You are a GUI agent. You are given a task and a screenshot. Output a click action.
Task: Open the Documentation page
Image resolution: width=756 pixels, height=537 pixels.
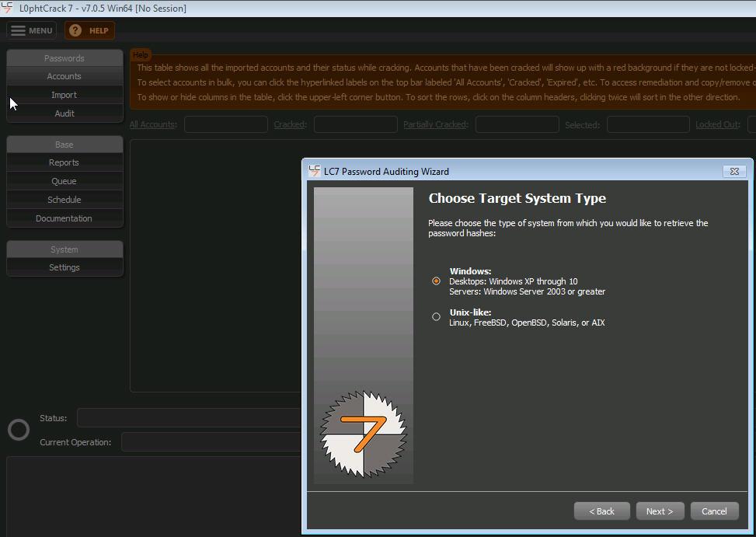[64, 218]
